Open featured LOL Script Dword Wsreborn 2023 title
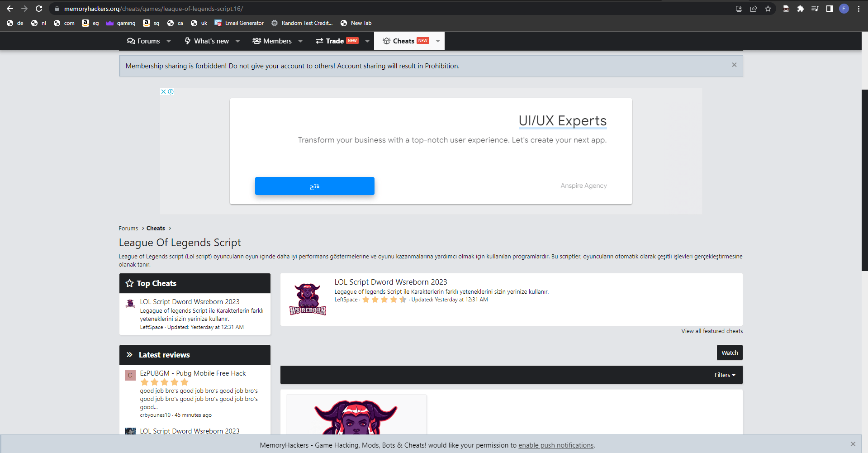 coord(391,282)
